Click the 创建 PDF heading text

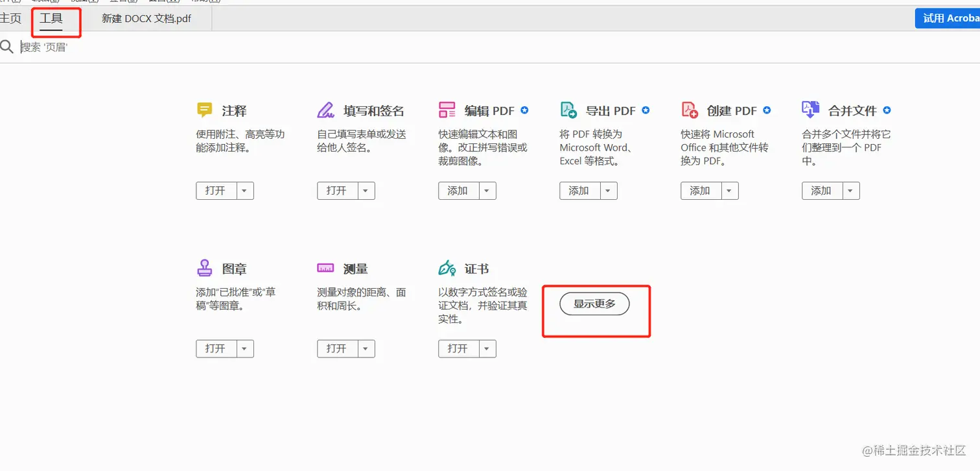732,111
